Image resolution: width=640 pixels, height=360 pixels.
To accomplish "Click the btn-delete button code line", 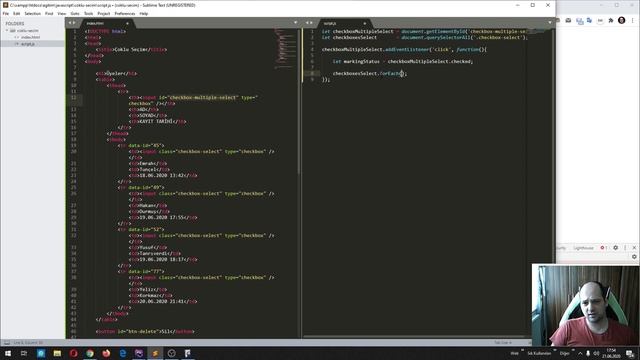I will (x=145, y=331).
